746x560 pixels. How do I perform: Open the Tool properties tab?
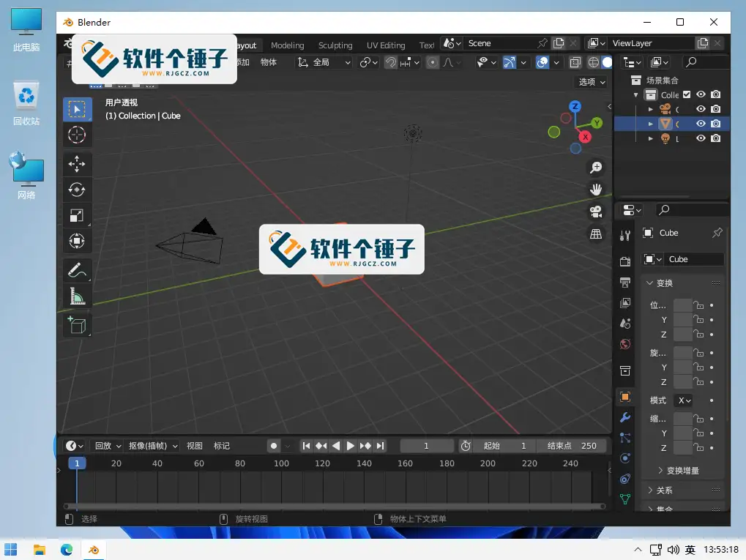pyautogui.click(x=625, y=235)
